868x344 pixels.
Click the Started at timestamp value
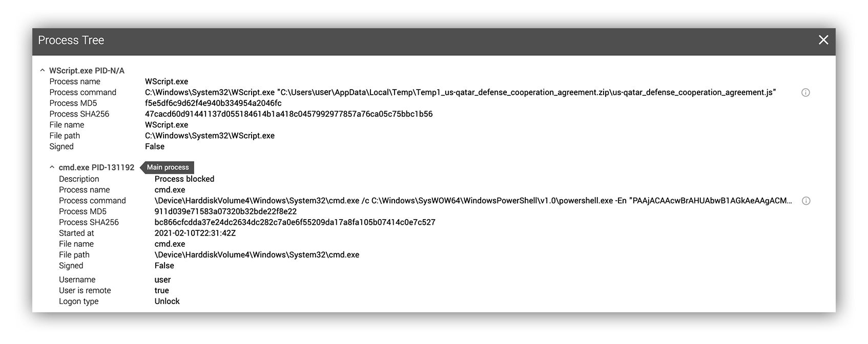click(x=195, y=233)
